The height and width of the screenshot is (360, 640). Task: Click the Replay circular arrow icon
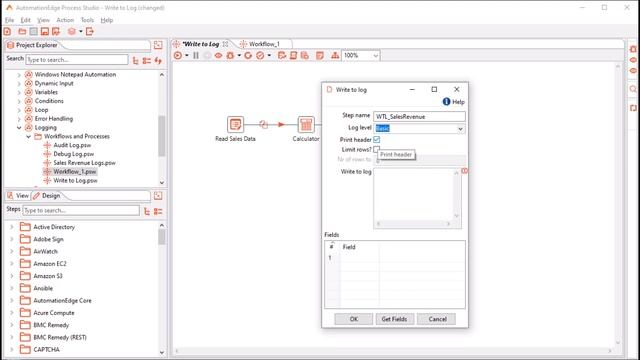(x=248, y=56)
